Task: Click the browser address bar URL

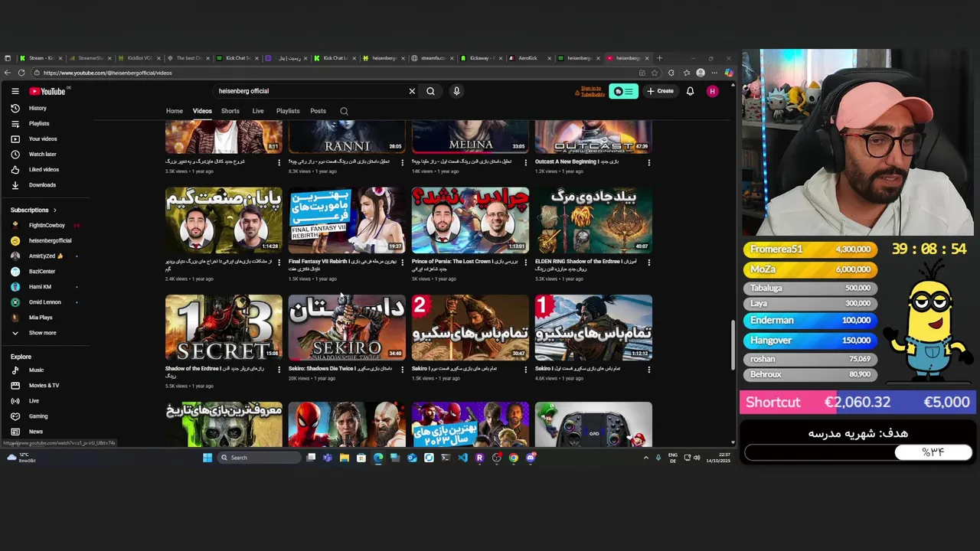Action: click(107, 73)
